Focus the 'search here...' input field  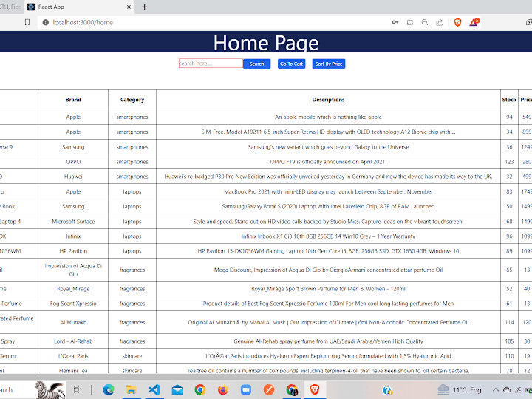click(x=211, y=64)
